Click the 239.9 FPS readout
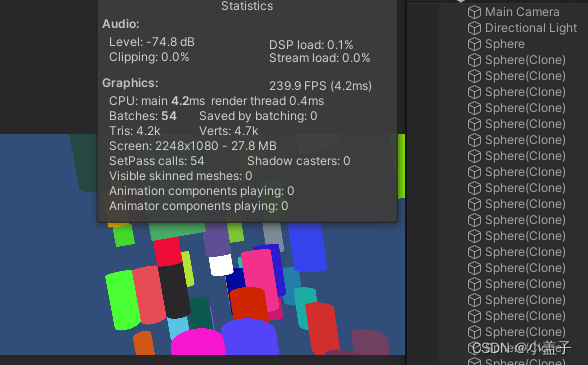Viewport: 588px width, 365px height. 320,86
